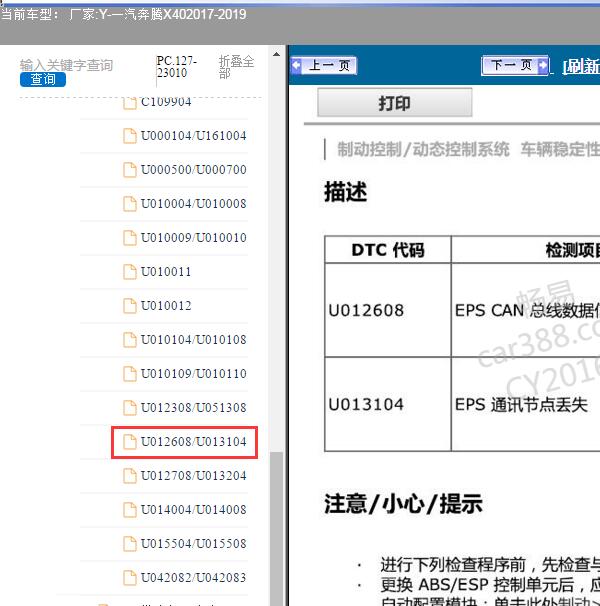Viewport: 600px width, 606px height.
Task: Select the EPS 通讯节点丢失 cell
Action: click(526, 404)
